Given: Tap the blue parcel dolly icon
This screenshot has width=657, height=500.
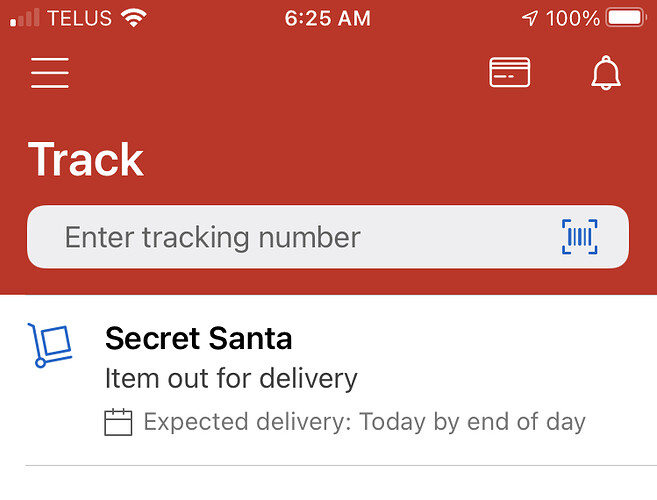Looking at the screenshot, I should pyautogui.click(x=50, y=345).
